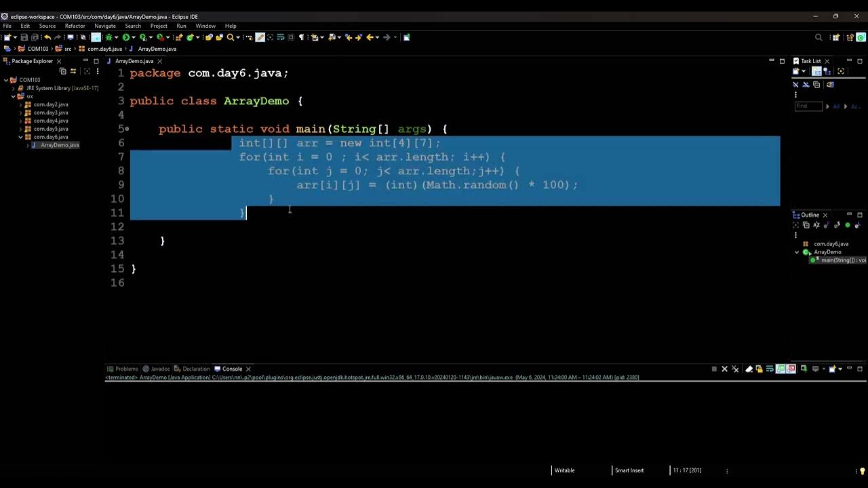The image size is (868, 488).
Task: Toggle Show Console on Standard Out
Action: click(781, 369)
